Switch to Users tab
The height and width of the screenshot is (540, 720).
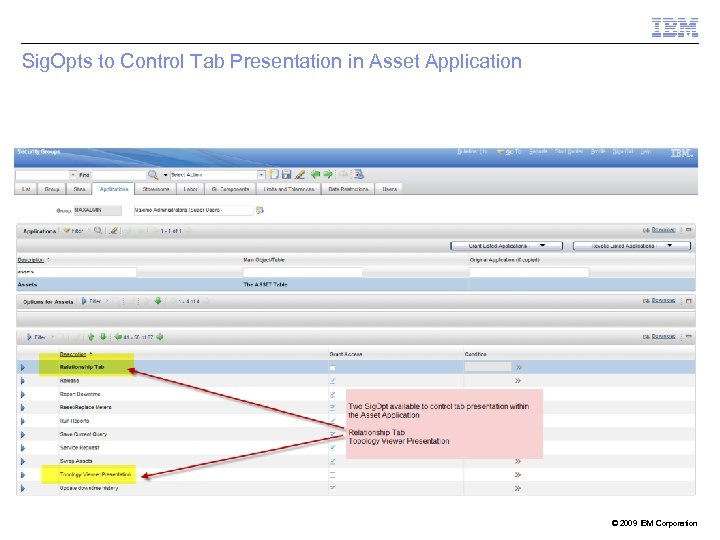point(389,189)
